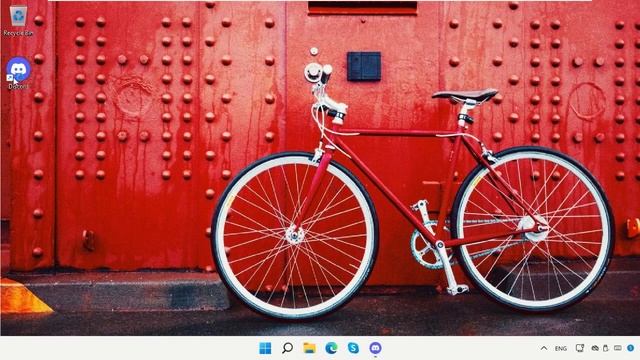Open taskbar Search magnifier
Viewport: 640px width, 360px height.
[x=287, y=348]
